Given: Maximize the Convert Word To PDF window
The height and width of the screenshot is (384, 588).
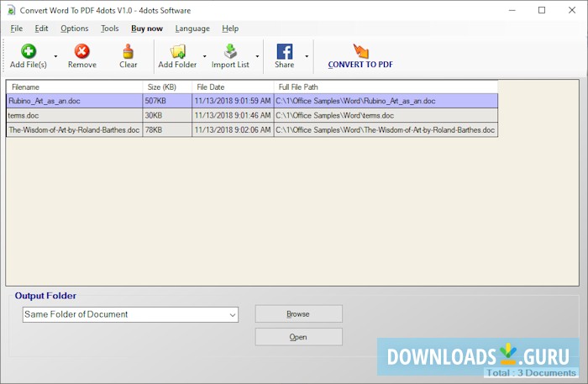Looking at the screenshot, I should tap(542, 10).
